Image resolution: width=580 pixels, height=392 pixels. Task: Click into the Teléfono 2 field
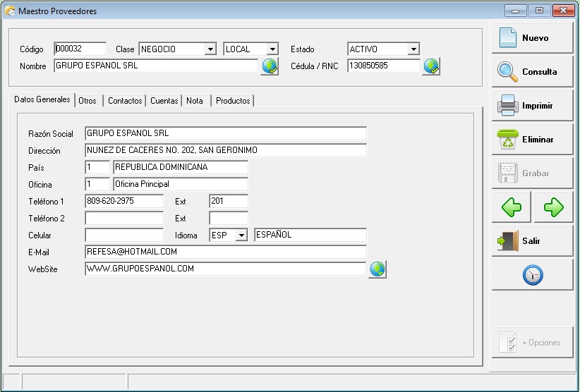pos(124,219)
